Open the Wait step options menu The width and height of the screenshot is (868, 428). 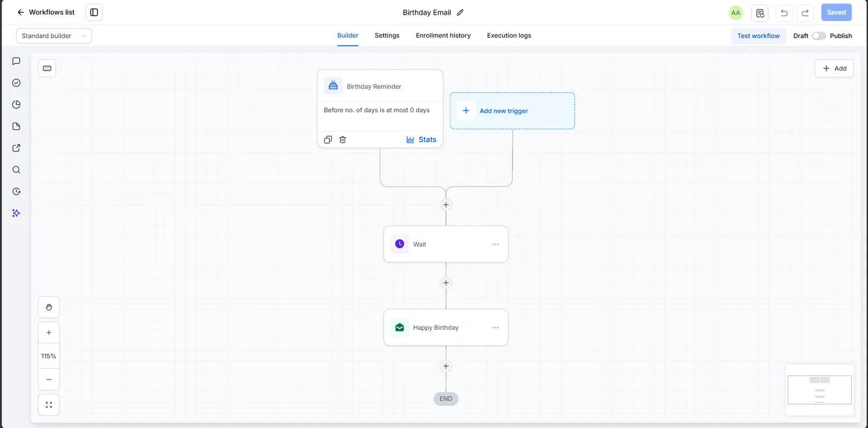click(x=495, y=244)
